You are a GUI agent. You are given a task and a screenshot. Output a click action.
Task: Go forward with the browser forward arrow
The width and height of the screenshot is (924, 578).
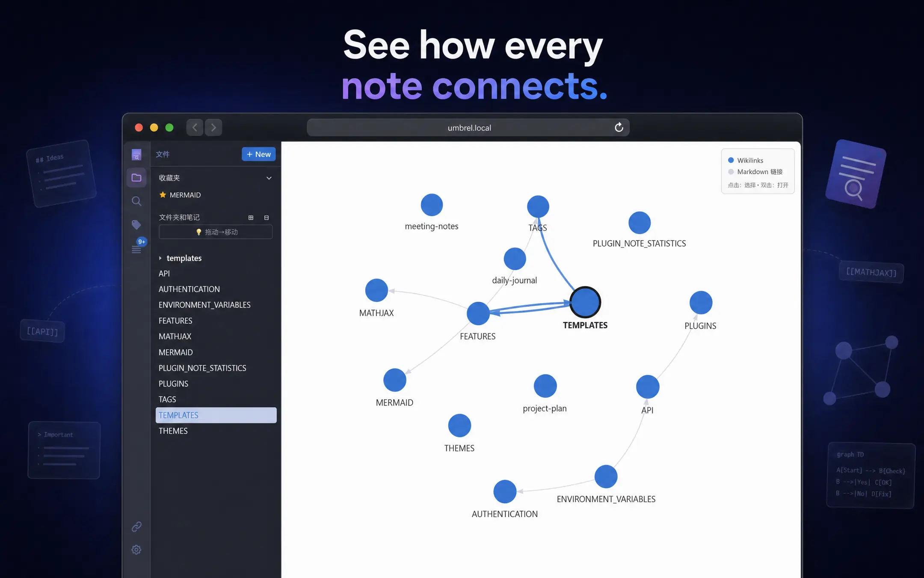[x=213, y=128]
